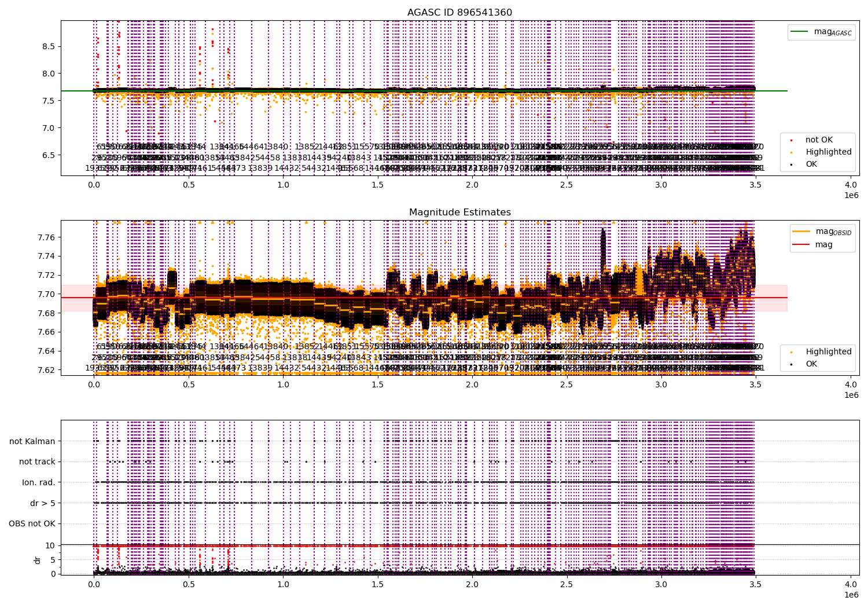Click the '10' tick on the dr axis
This screenshot has width=868, height=608.
50,545
